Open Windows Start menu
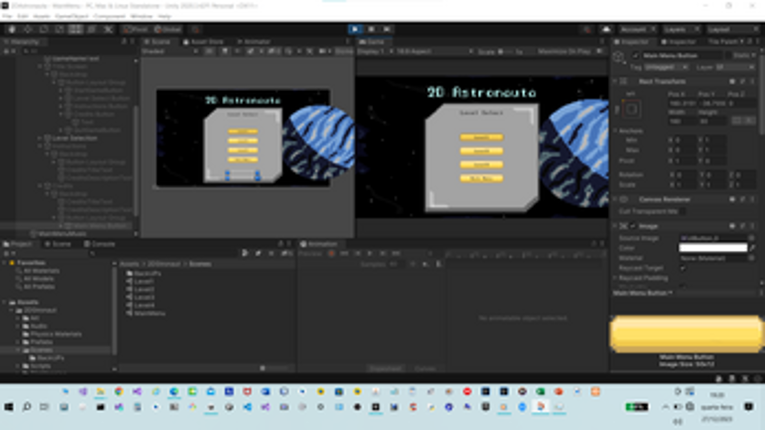The height and width of the screenshot is (430, 765). 8,407
